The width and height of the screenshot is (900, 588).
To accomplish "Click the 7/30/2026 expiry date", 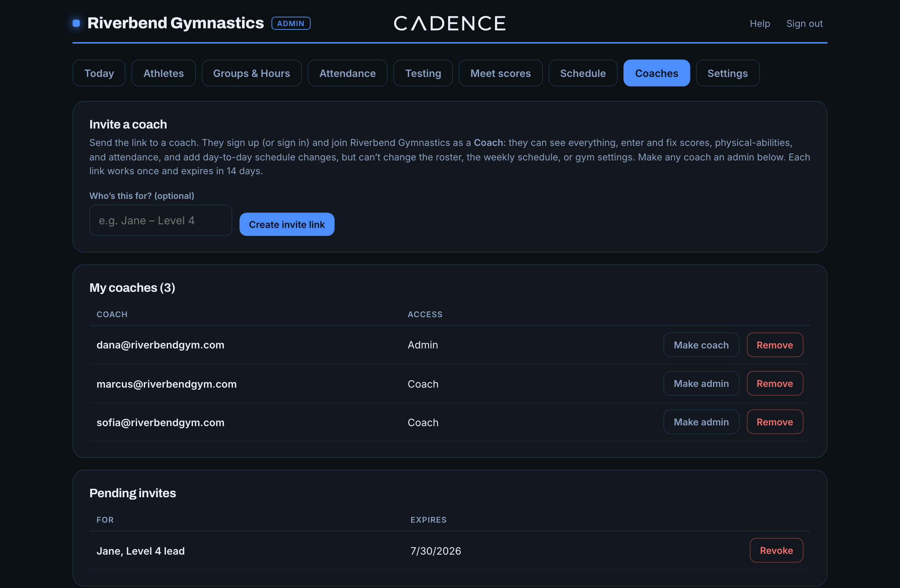I will pos(435,551).
